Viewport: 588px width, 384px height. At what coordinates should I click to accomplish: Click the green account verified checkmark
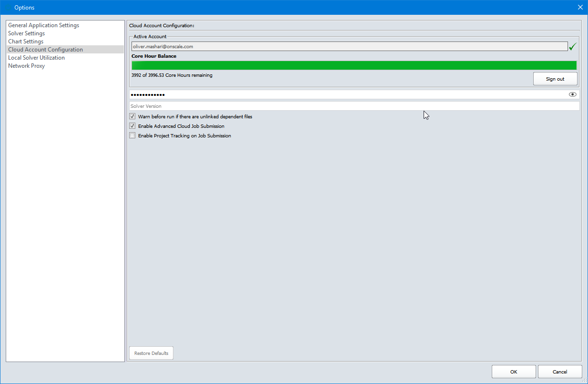pyautogui.click(x=573, y=46)
